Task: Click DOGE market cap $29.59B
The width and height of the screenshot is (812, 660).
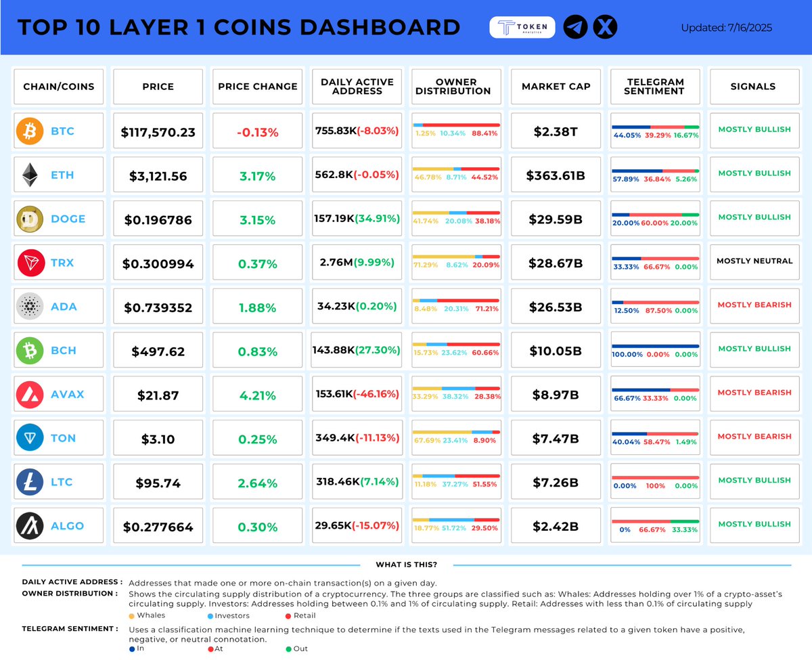Action: pyautogui.click(x=556, y=220)
